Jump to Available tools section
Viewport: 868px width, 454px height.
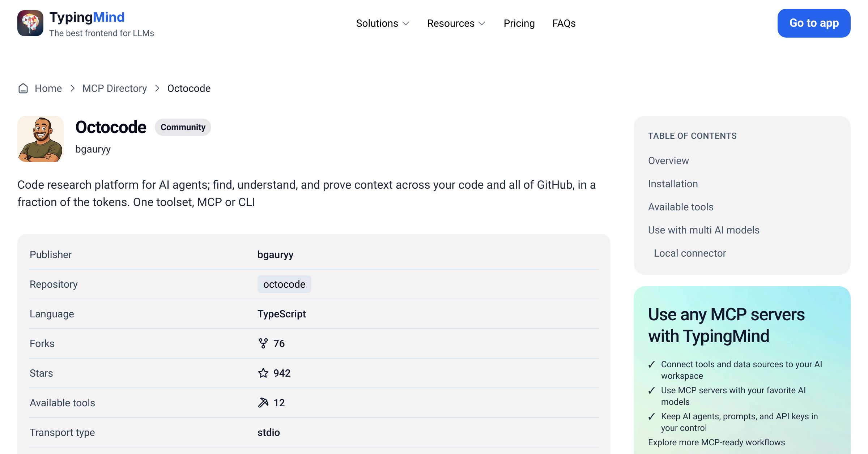pos(681,207)
